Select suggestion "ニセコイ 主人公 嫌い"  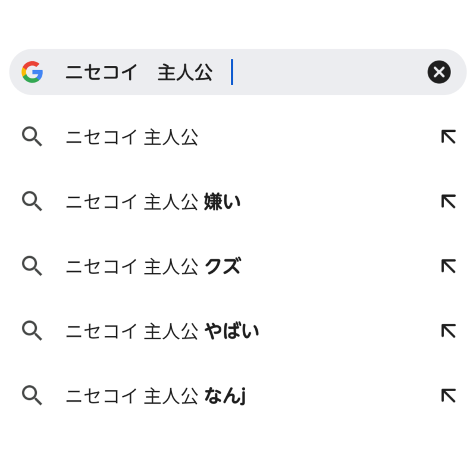(x=154, y=202)
